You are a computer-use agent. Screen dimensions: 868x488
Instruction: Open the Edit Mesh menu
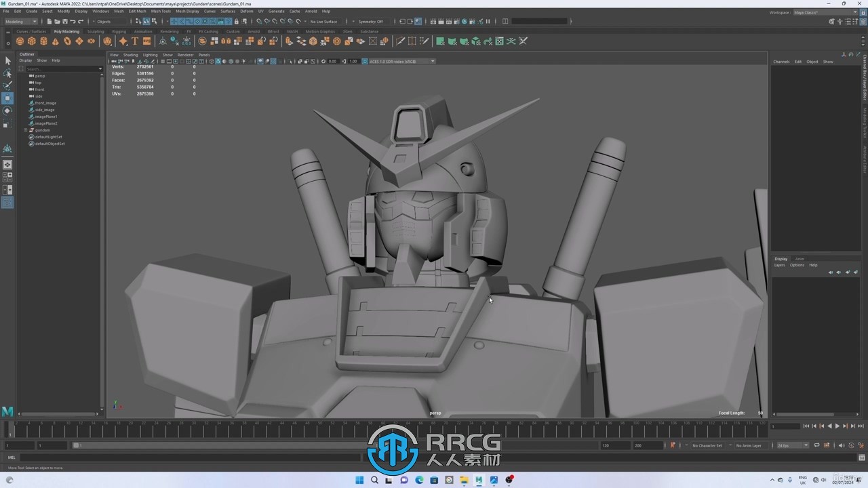(137, 12)
